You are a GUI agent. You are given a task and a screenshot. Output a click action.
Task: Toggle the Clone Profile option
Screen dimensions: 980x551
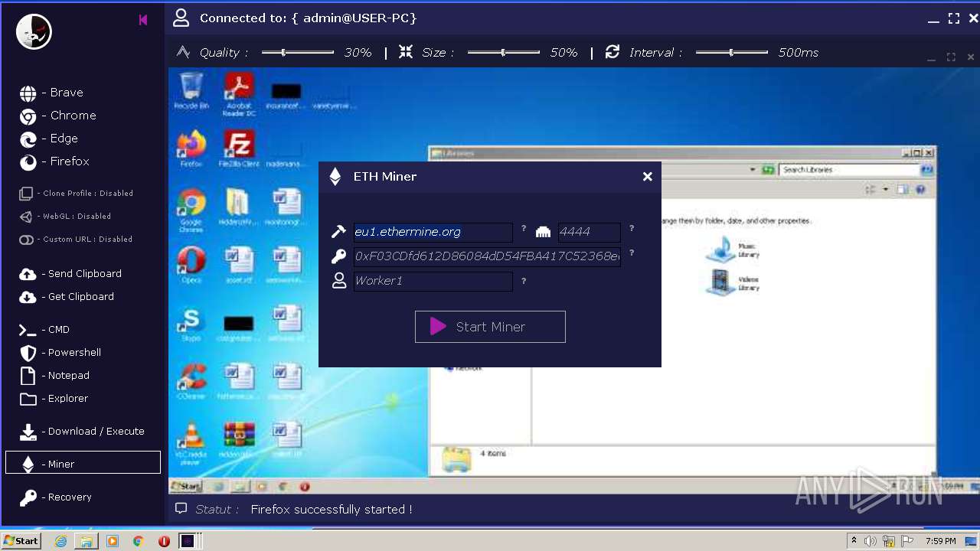(x=76, y=194)
